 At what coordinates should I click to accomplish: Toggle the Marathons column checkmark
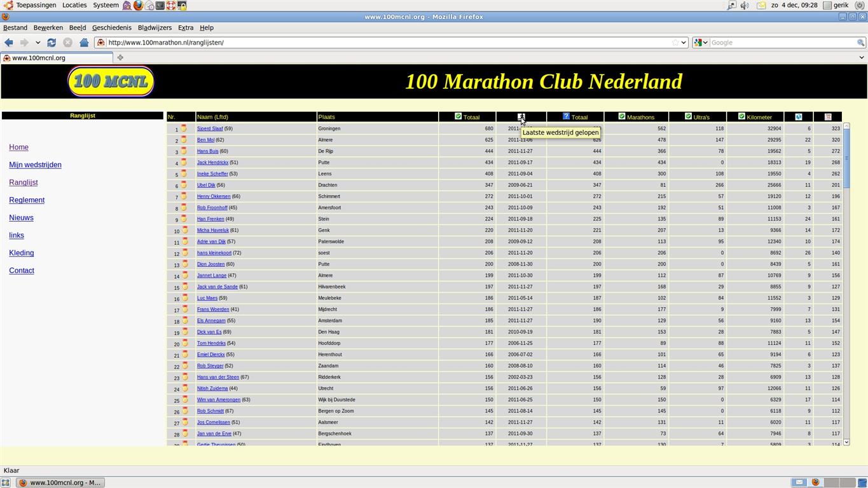point(622,116)
